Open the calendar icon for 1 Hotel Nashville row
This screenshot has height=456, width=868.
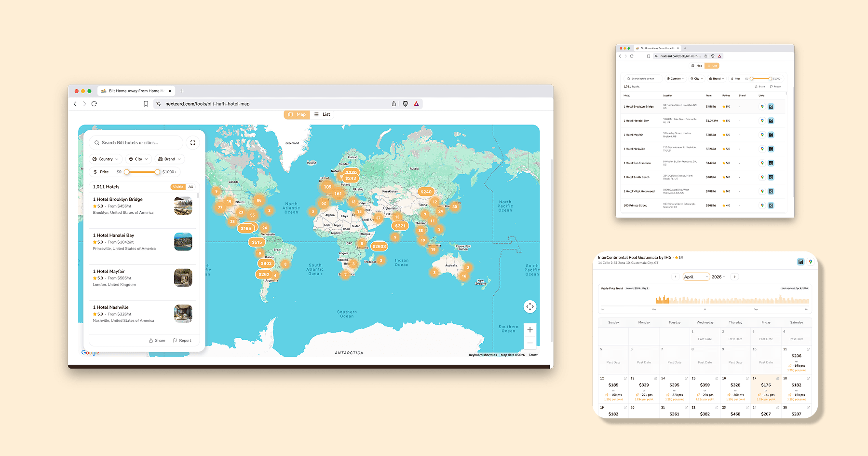tap(771, 149)
